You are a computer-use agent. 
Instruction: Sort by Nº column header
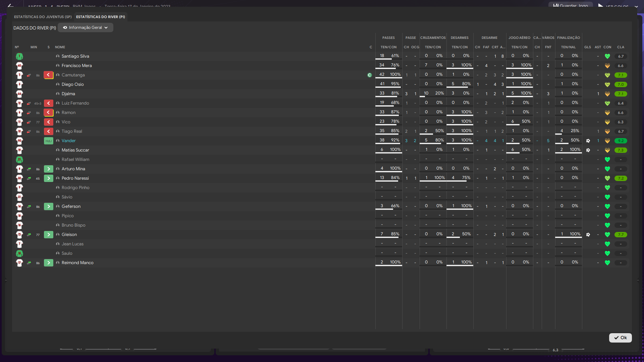click(17, 47)
